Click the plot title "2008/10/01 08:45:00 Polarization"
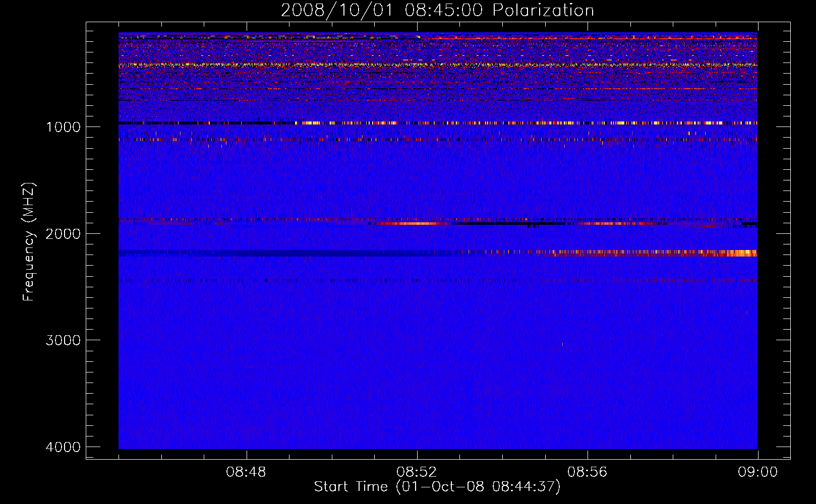The height and width of the screenshot is (504, 816). [437, 11]
